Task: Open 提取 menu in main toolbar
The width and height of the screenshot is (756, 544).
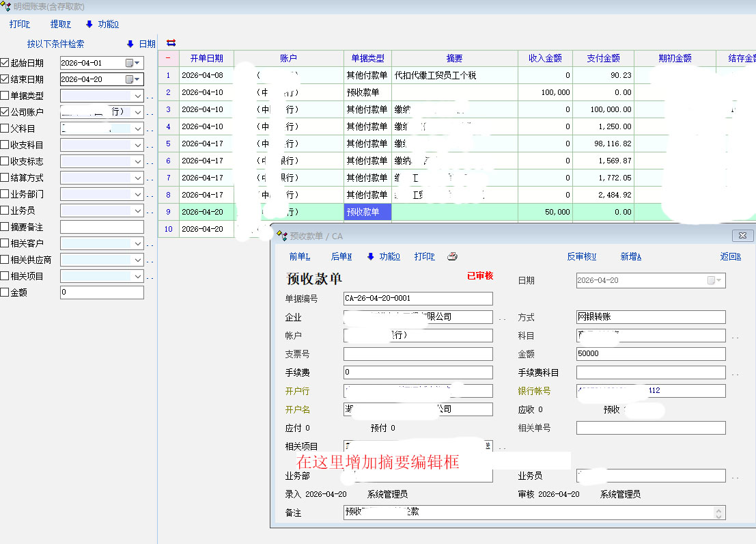Action: point(60,25)
